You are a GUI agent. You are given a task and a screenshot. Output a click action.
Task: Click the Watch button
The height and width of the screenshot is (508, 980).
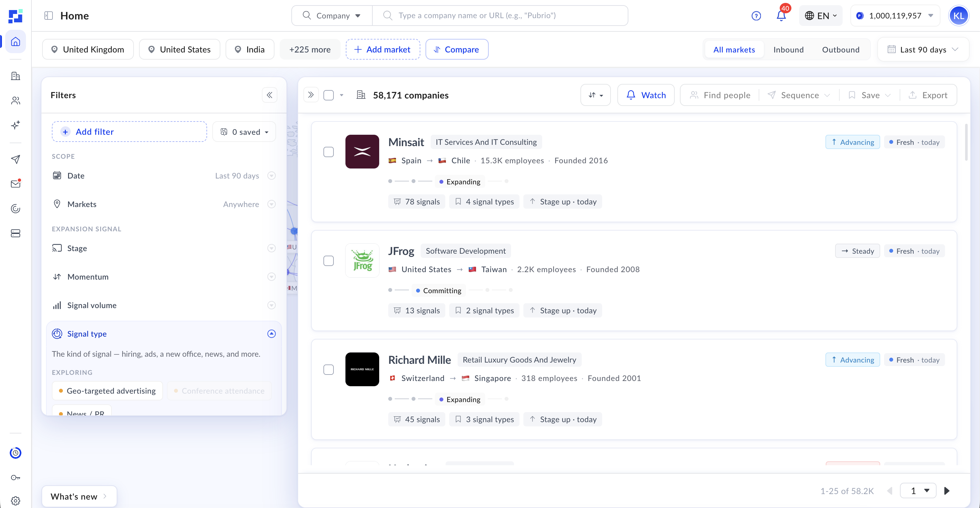[x=646, y=95]
